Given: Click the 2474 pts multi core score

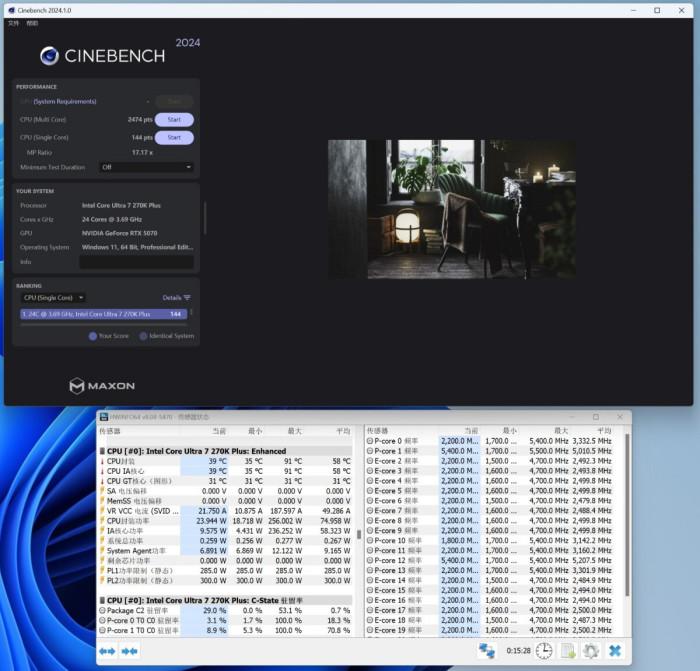Looking at the screenshot, I should click(x=140, y=119).
